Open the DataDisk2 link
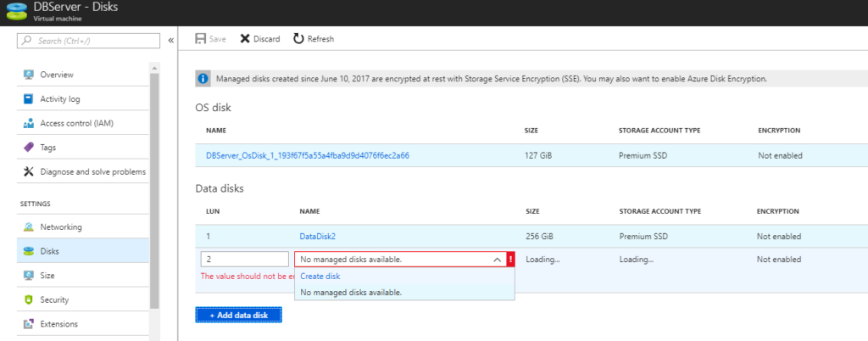The width and height of the screenshot is (868, 341). [318, 237]
